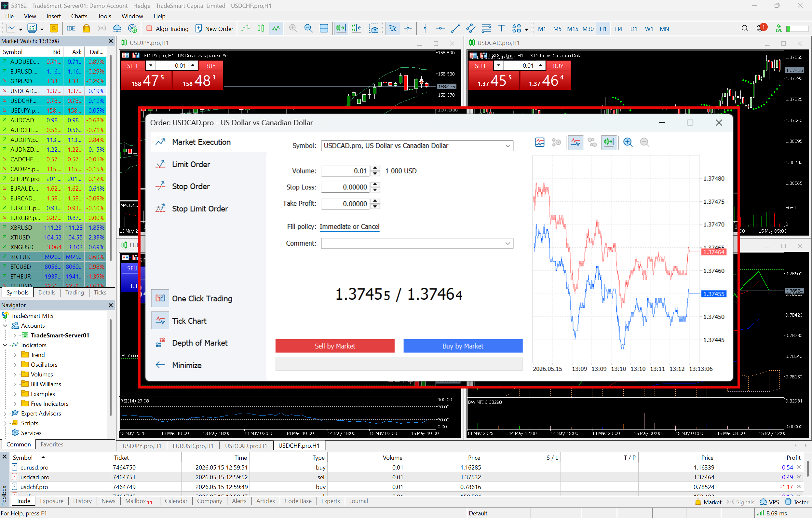
Task: Switch to the History tab in Toolbox
Action: point(82,501)
